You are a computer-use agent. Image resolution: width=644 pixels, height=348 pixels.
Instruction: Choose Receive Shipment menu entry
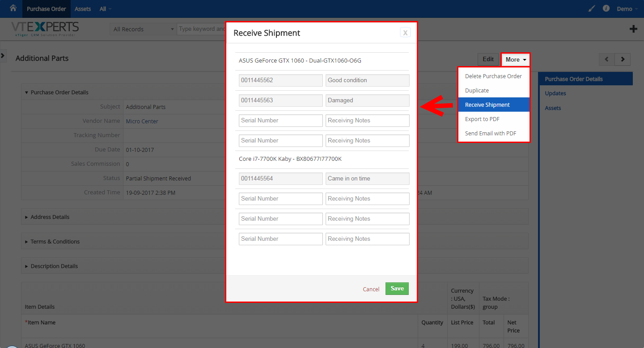(x=494, y=105)
